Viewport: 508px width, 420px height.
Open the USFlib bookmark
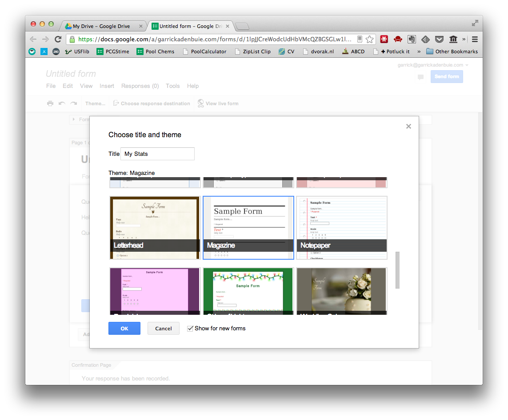point(77,52)
